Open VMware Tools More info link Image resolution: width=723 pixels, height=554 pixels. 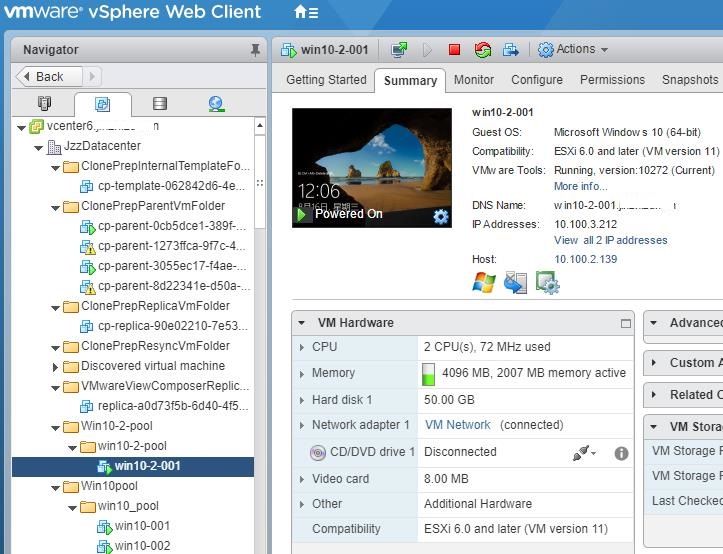[x=581, y=186]
